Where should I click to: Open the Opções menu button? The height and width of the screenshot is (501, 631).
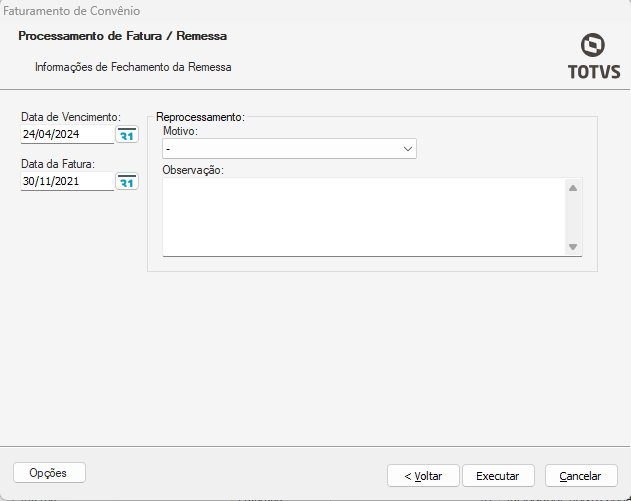(49, 473)
